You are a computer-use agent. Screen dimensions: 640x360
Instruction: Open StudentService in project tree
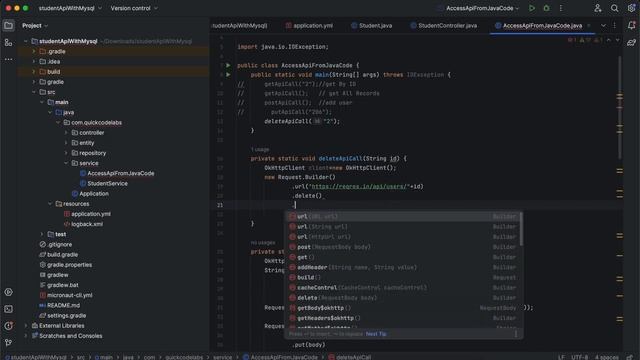click(x=107, y=184)
